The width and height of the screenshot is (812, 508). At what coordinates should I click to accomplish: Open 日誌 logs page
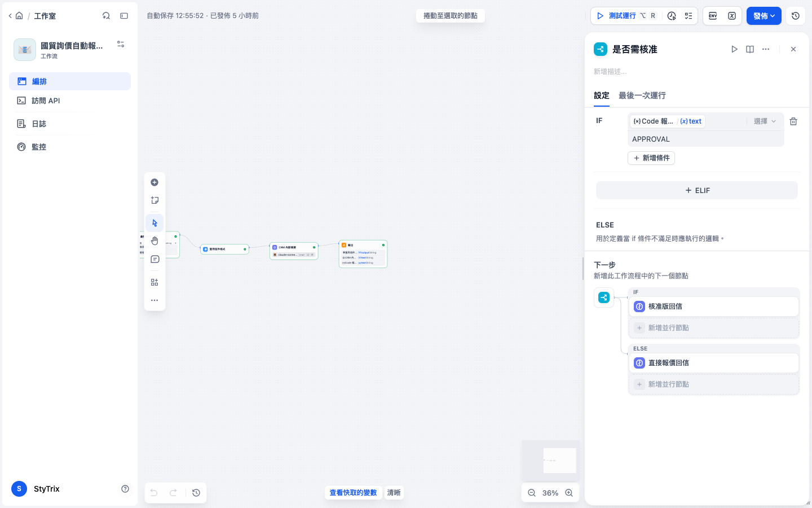pyautogui.click(x=70, y=124)
